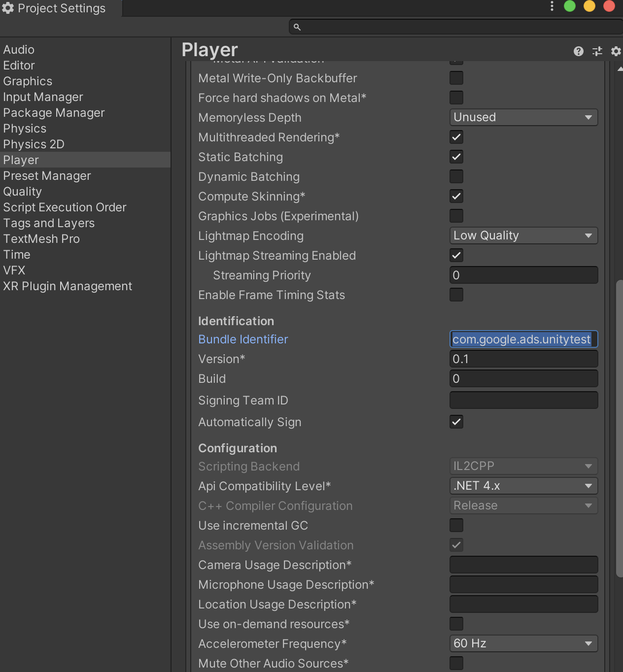Screen dimensions: 623x672
Task: Open the Memoryless Depth dropdown
Action: pyautogui.click(x=523, y=117)
